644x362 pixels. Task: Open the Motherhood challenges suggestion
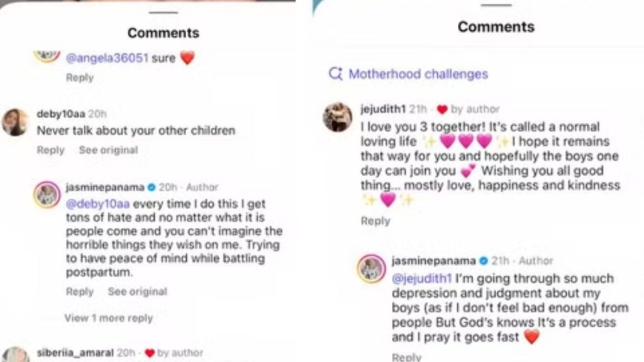click(418, 74)
